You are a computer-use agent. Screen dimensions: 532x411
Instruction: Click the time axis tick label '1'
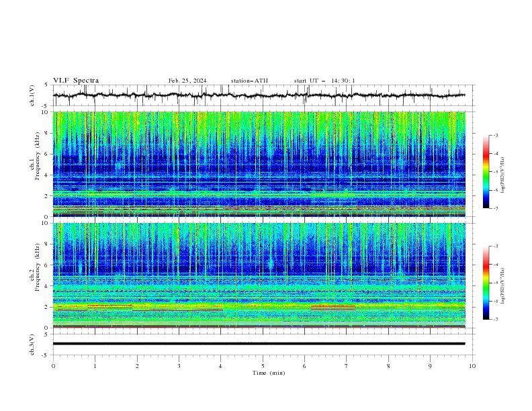pos(95,366)
